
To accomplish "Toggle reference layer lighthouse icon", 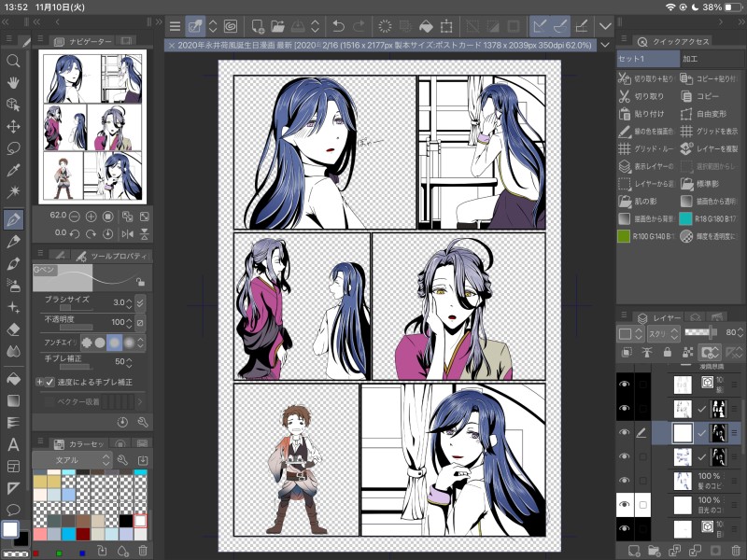I will 646,353.
